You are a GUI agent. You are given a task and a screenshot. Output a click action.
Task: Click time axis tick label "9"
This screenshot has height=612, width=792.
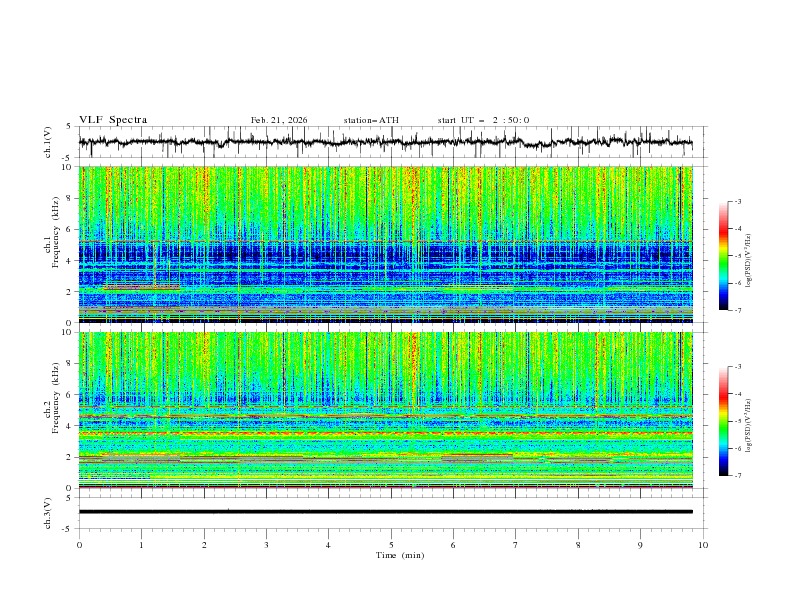(x=640, y=545)
